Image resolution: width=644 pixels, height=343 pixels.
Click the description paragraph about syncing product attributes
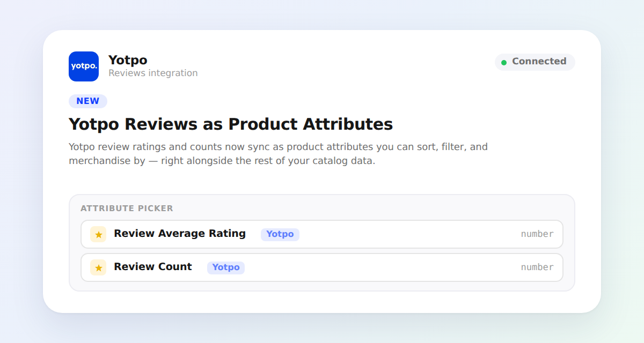pyautogui.click(x=278, y=154)
